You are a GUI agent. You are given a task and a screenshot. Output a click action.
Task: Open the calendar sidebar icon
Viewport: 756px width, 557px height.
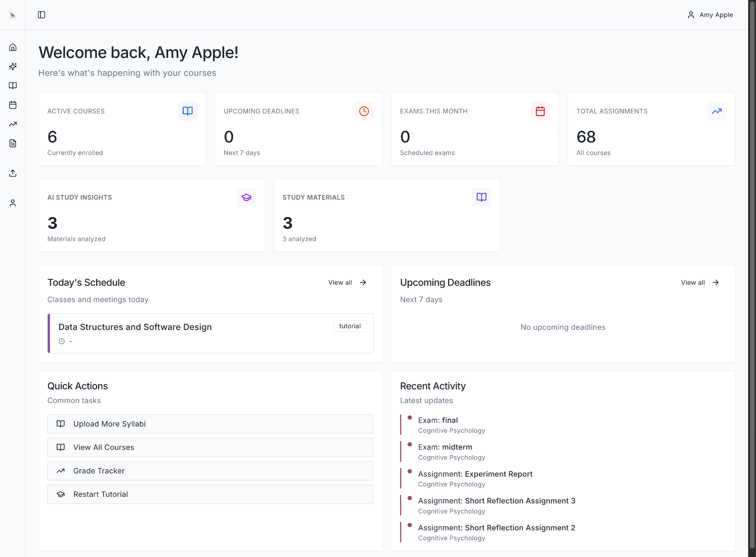click(13, 105)
